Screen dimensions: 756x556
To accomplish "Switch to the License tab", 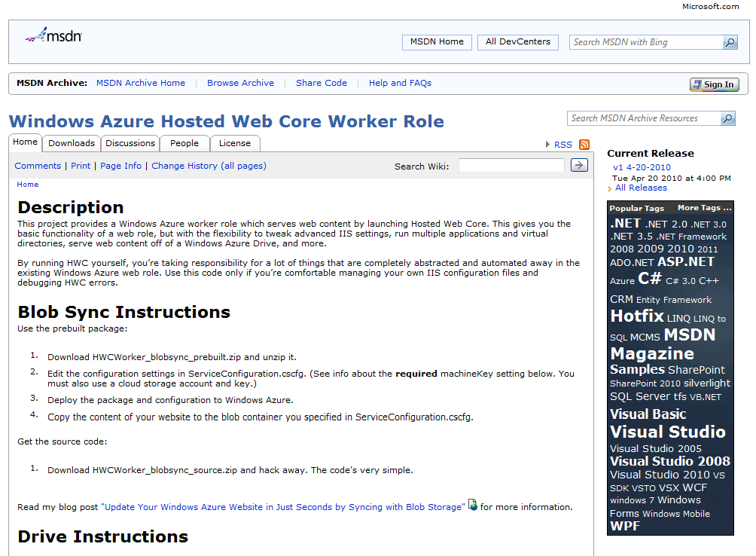I will pyautogui.click(x=235, y=143).
